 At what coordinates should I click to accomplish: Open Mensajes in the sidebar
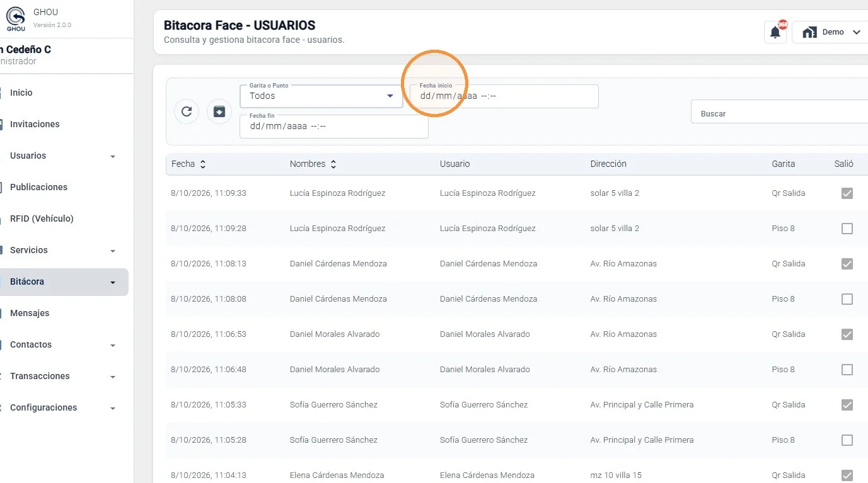pos(63,313)
